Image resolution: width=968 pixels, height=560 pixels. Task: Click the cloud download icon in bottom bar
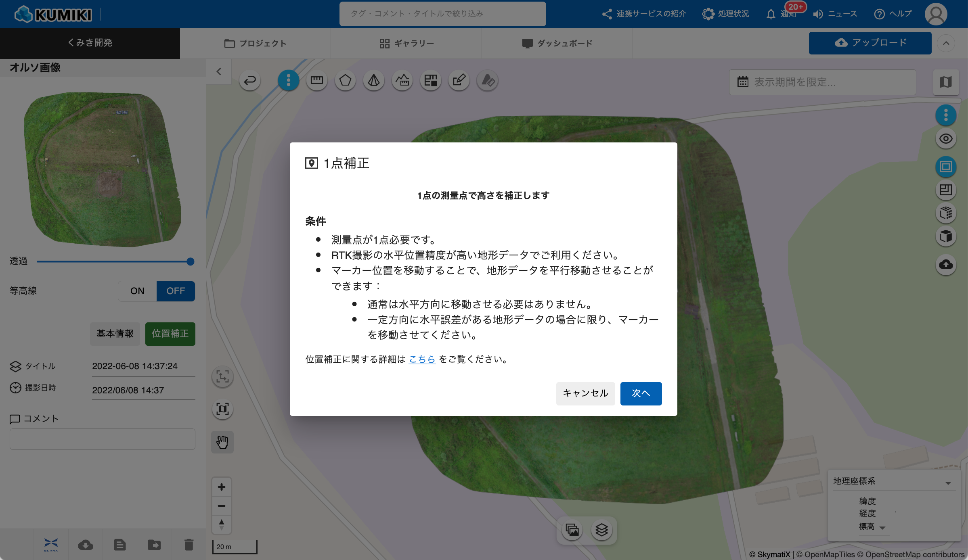tap(86, 545)
